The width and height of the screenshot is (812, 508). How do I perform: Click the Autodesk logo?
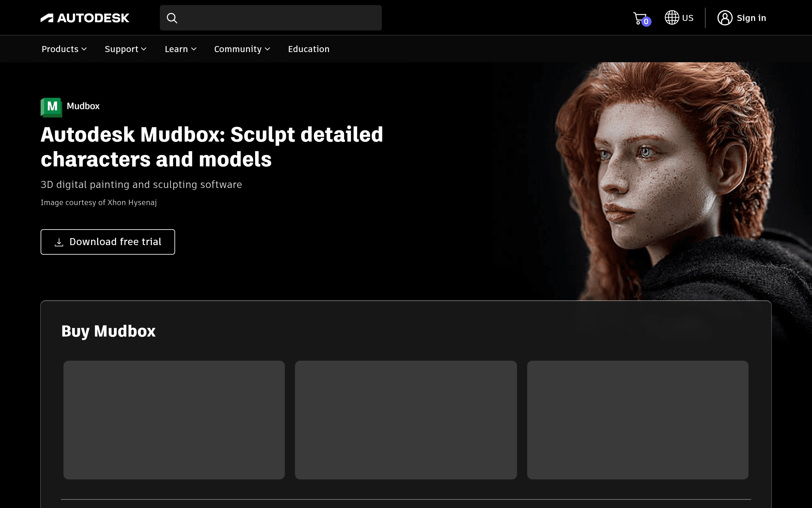[x=85, y=18]
